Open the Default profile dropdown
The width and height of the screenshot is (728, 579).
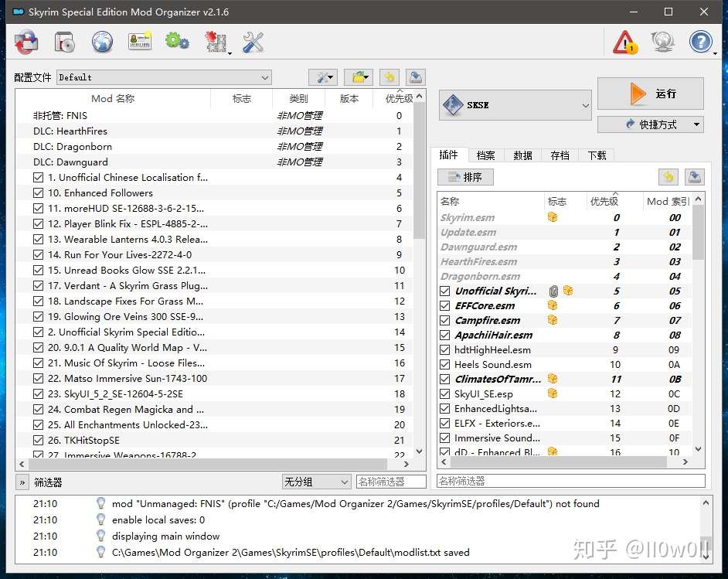point(164,77)
